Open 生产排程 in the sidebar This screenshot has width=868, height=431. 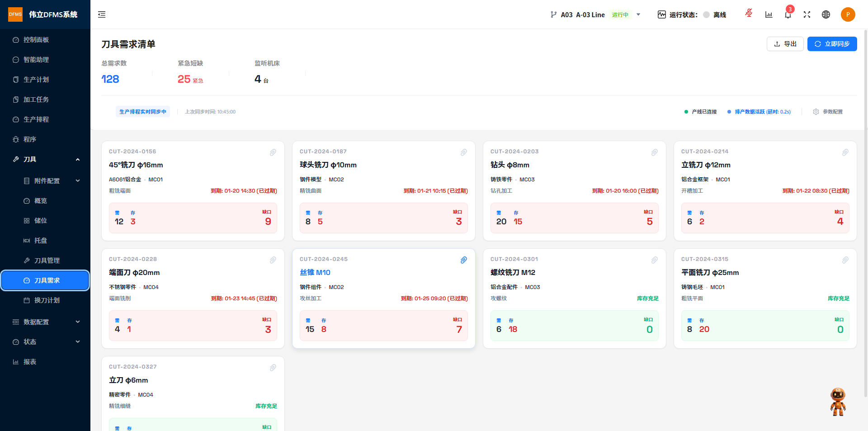[x=45, y=119]
